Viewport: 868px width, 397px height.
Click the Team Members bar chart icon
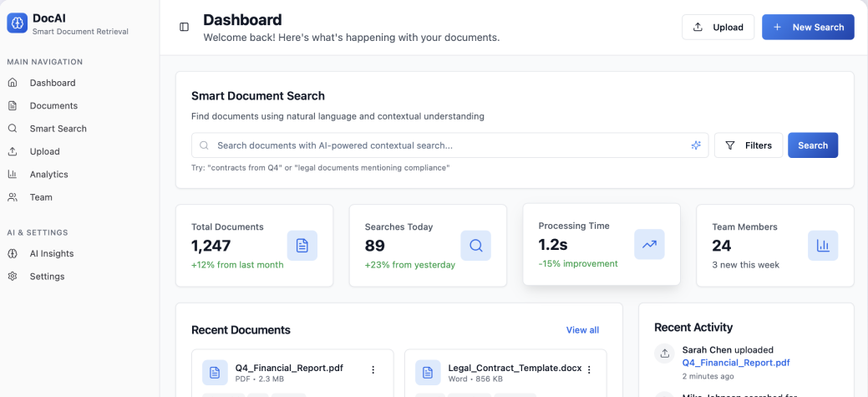coord(823,246)
